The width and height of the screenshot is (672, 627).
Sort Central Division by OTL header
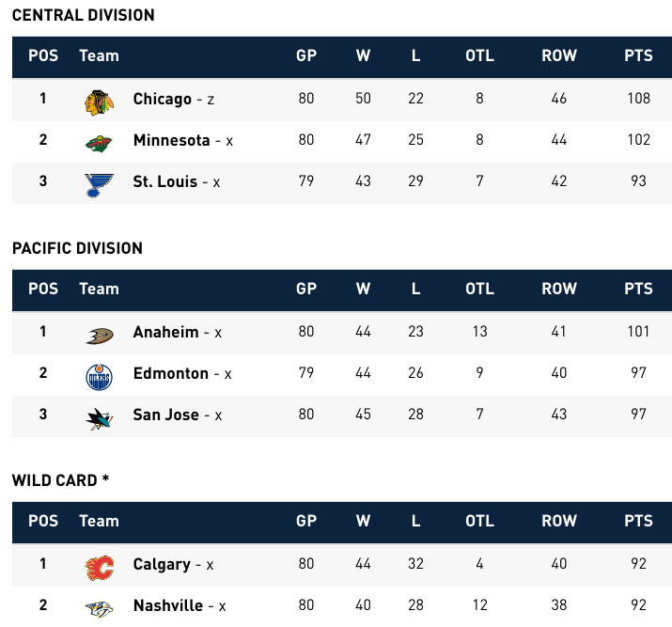pos(479,56)
